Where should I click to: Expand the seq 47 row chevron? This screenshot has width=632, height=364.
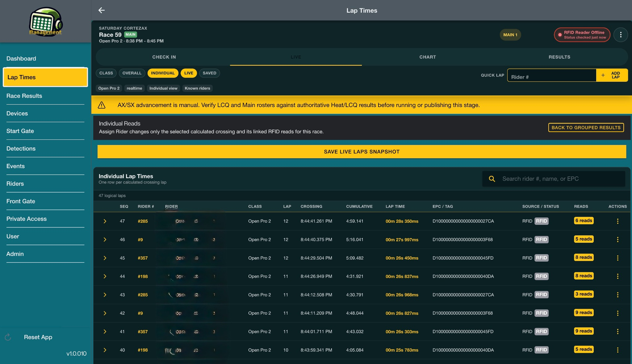tap(105, 221)
